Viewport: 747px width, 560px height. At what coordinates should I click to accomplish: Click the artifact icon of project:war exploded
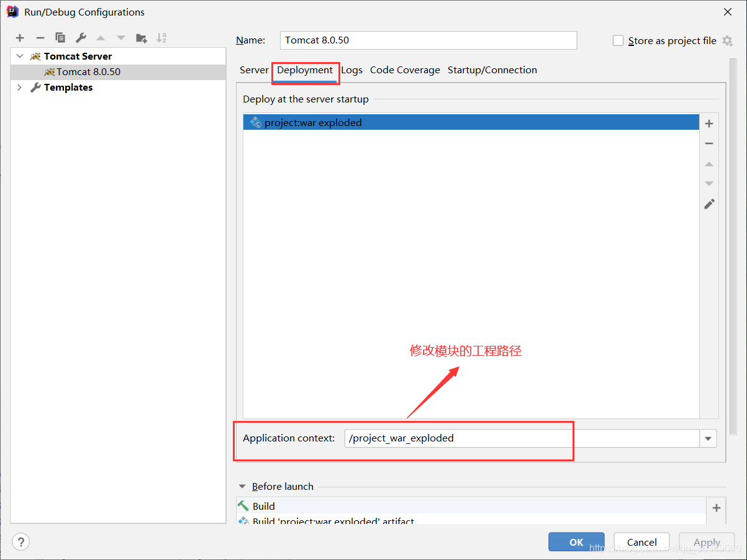pyautogui.click(x=255, y=122)
